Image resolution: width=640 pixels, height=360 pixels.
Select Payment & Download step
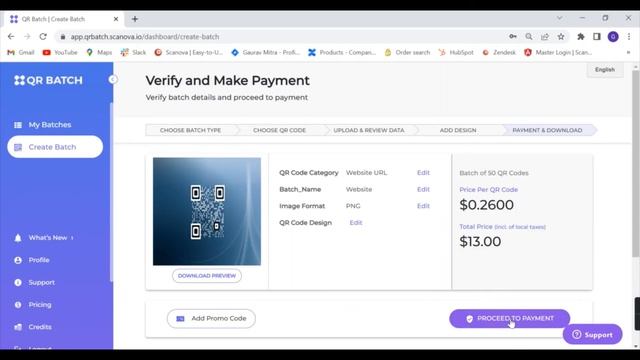(547, 130)
